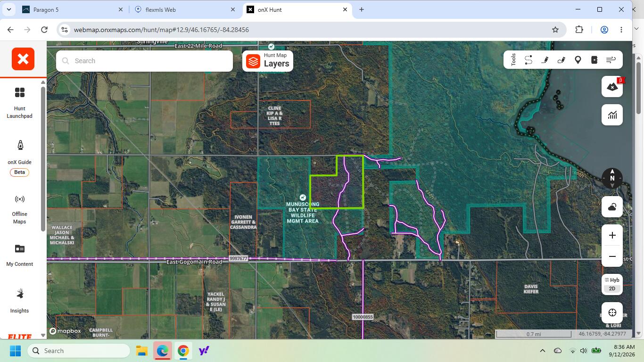Image resolution: width=644 pixels, height=362 pixels.
Task: Select the waypoint pin tool
Action: (x=578, y=60)
